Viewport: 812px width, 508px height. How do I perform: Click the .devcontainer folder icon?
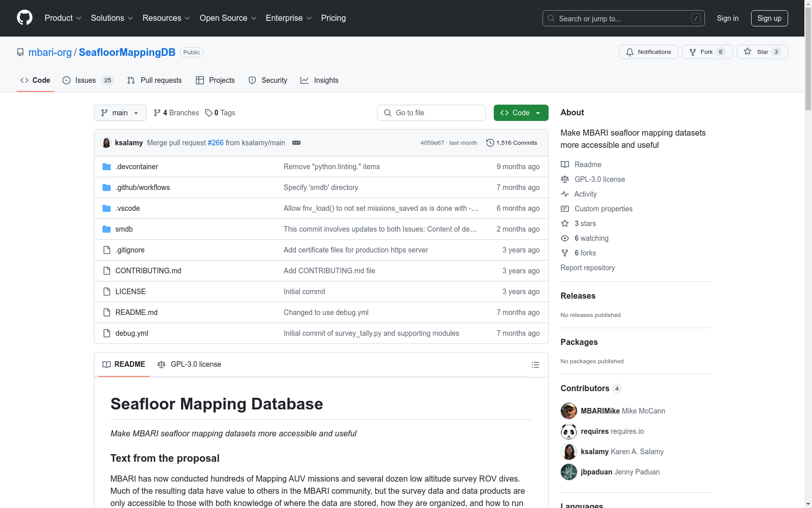(x=107, y=167)
